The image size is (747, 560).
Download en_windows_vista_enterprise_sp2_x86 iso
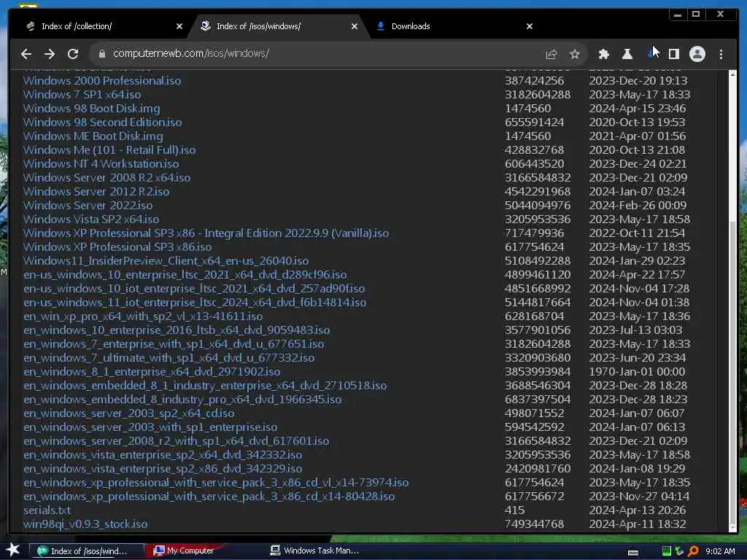pos(163,468)
